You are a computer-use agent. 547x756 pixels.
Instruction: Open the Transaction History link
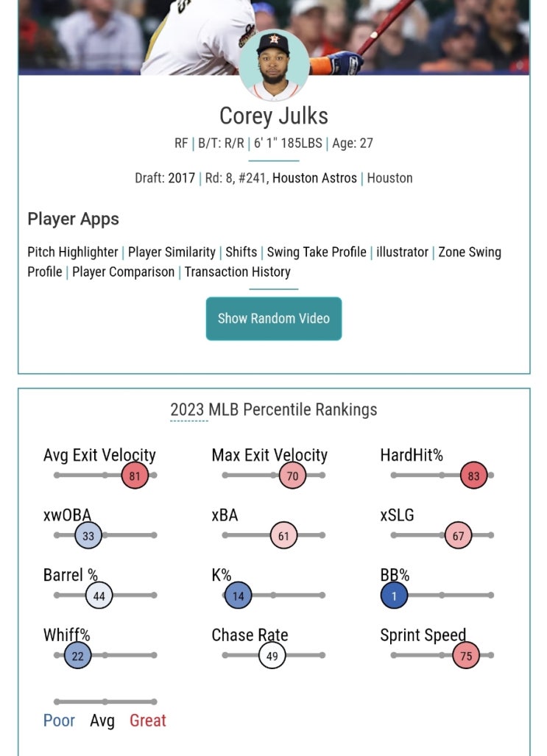point(237,272)
